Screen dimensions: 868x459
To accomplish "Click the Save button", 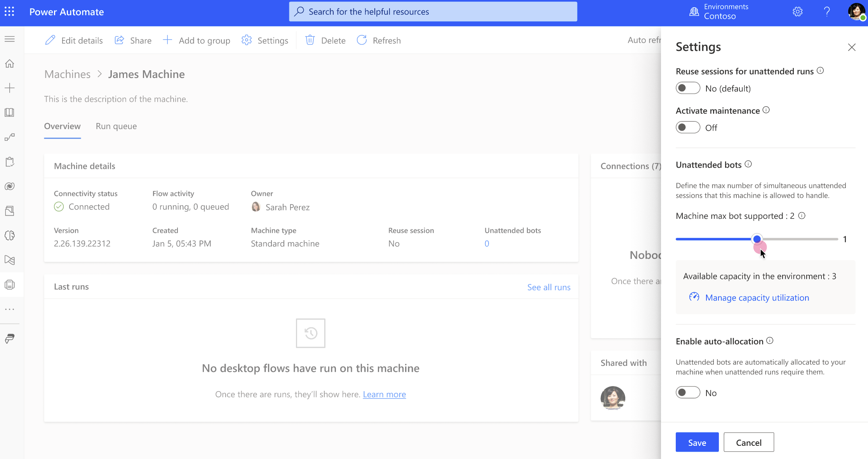I will click(x=697, y=442).
